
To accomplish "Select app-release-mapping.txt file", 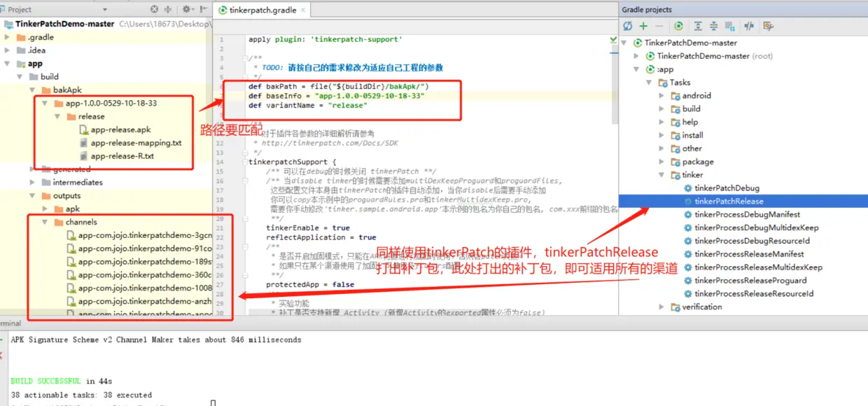I will 136,143.
